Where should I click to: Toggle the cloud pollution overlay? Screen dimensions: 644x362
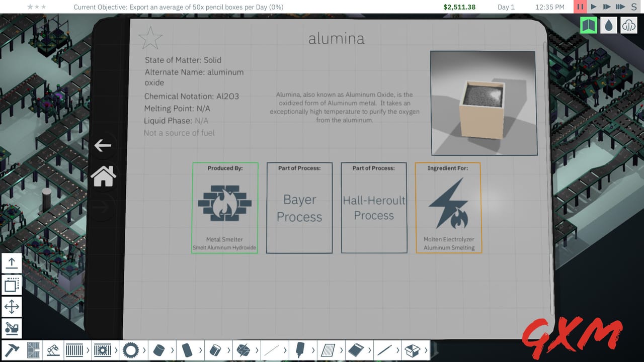point(628,25)
